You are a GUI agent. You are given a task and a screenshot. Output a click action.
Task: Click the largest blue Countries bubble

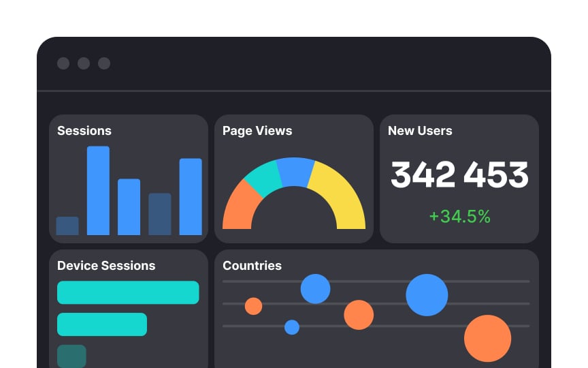(427, 295)
